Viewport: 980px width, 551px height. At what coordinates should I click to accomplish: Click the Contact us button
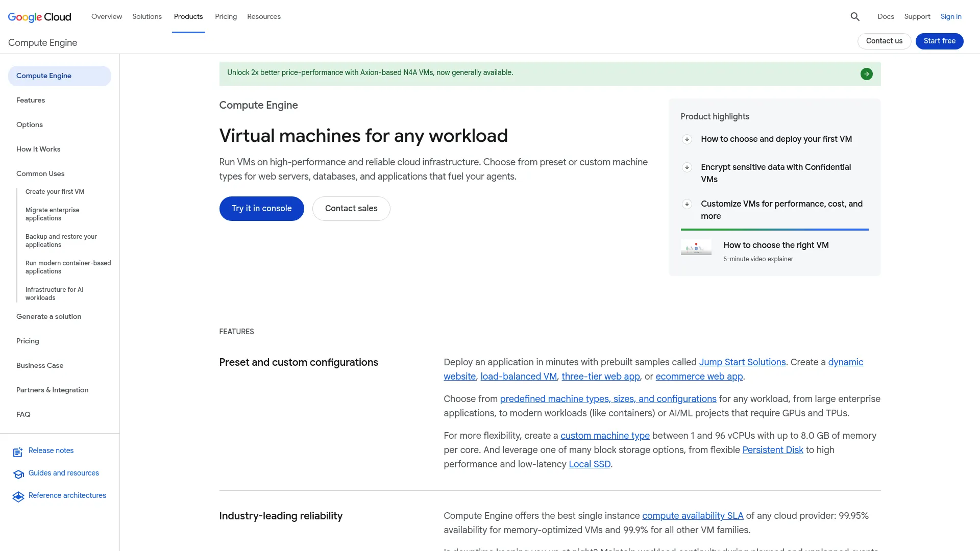[x=884, y=41]
